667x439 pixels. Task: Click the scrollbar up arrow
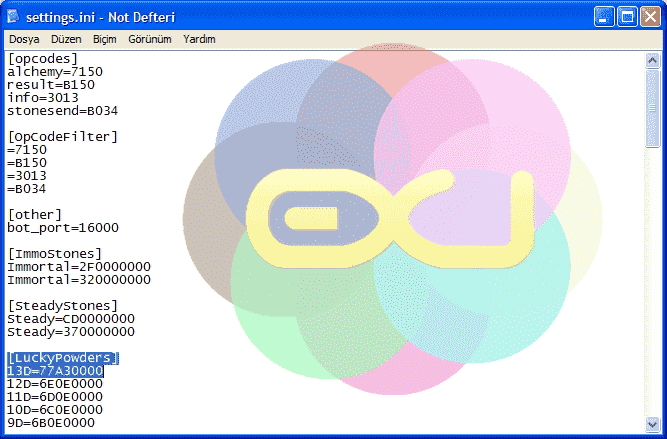652,61
